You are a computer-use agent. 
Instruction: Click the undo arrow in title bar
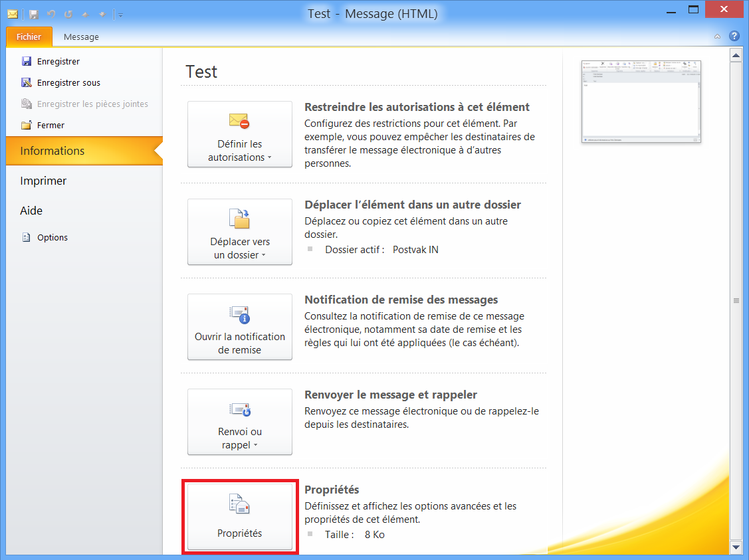[51, 14]
